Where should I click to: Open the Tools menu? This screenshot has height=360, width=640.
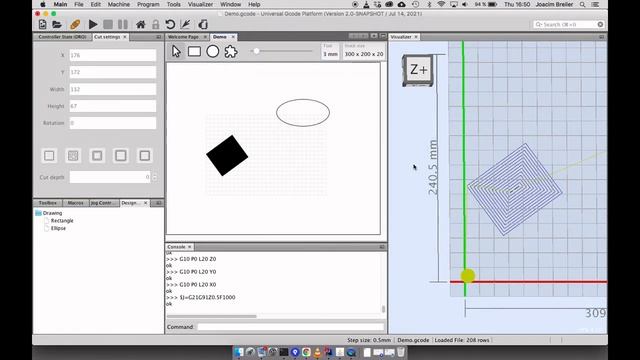click(173, 4)
